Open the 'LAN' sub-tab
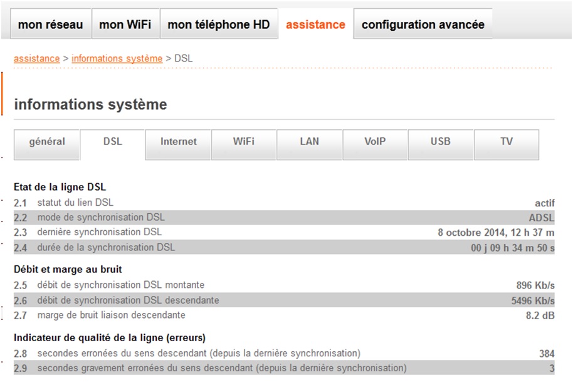573x392 pixels. (x=309, y=142)
